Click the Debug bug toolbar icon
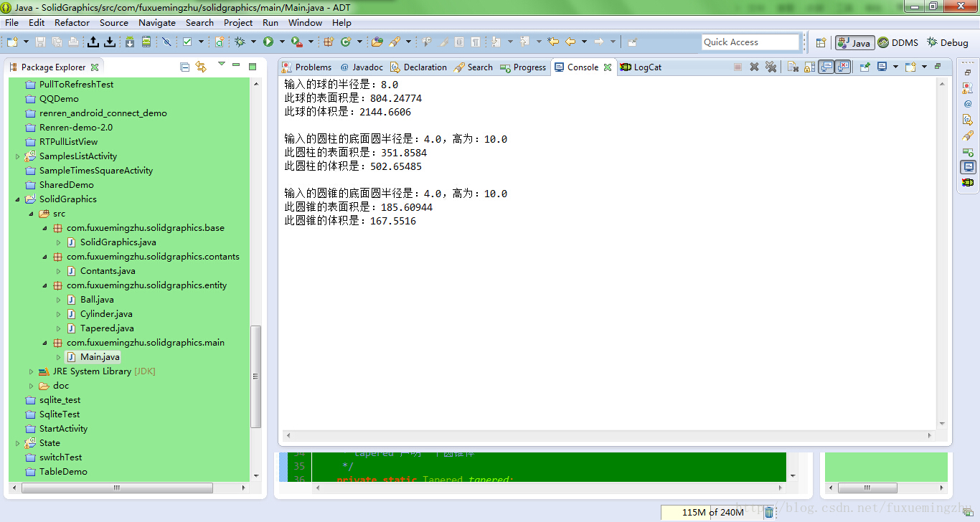This screenshot has height=522, width=980. click(240, 42)
